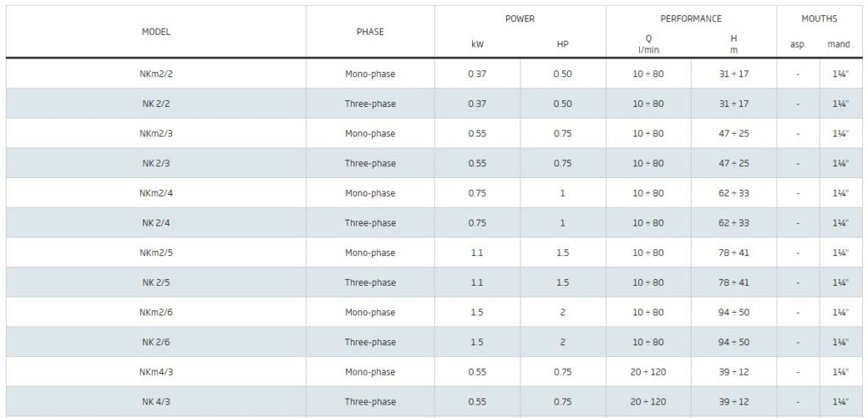Select the 20 ÷ 120 flow value for NK 4/3

tap(648, 402)
